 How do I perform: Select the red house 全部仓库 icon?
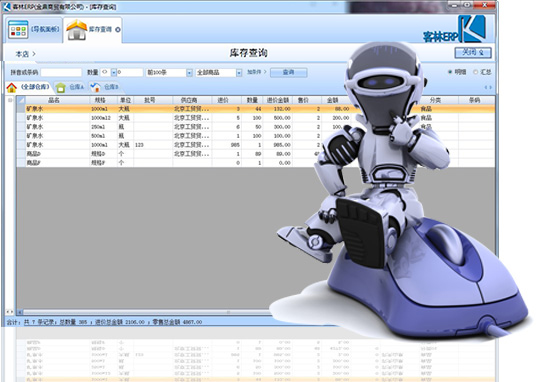(x=11, y=87)
